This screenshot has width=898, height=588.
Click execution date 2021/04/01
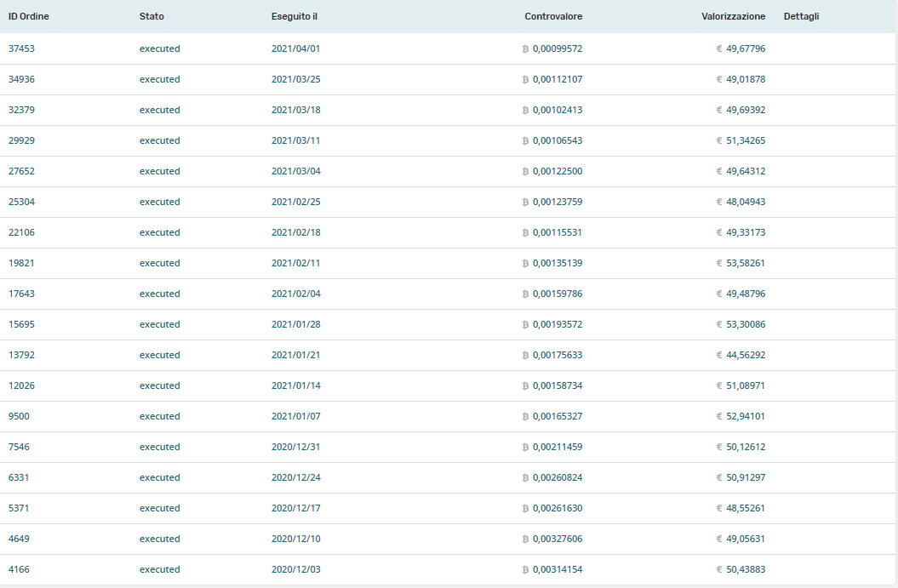[295, 49]
